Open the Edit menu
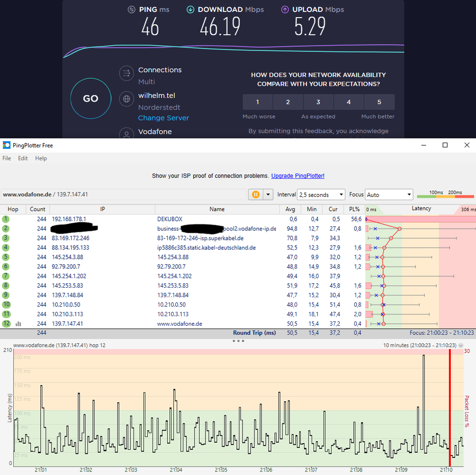 (23, 158)
